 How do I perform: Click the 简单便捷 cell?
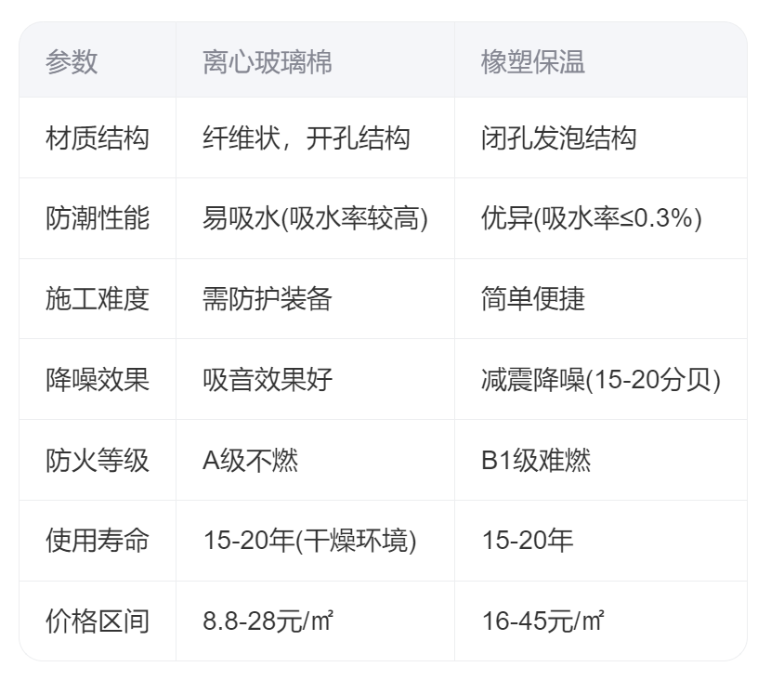[533, 299]
